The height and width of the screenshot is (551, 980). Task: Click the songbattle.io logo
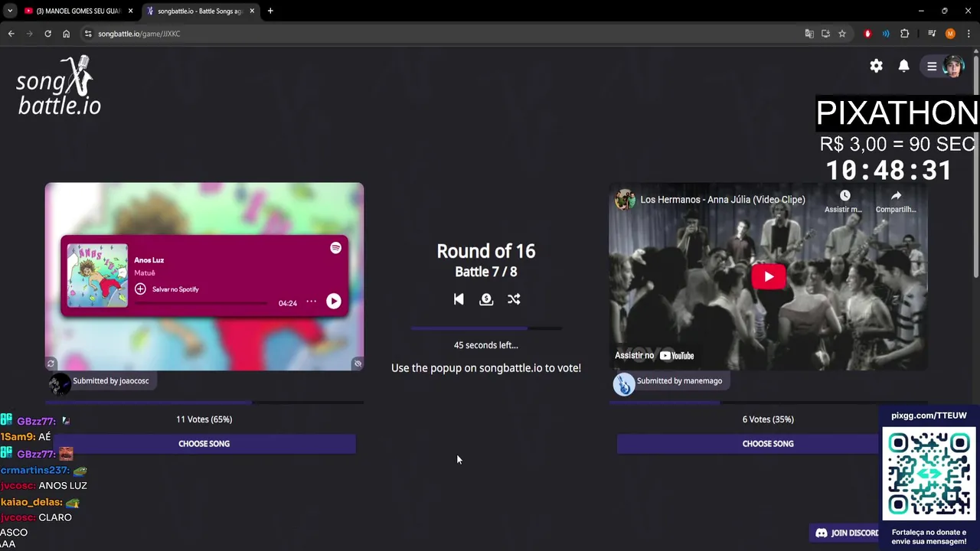point(58,86)
